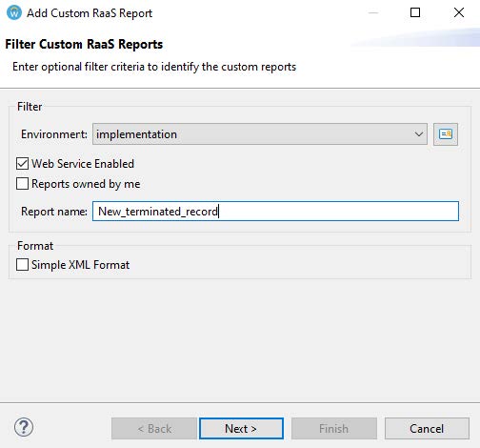Click the Add Custom RaaS Report title text

[90, 13]
